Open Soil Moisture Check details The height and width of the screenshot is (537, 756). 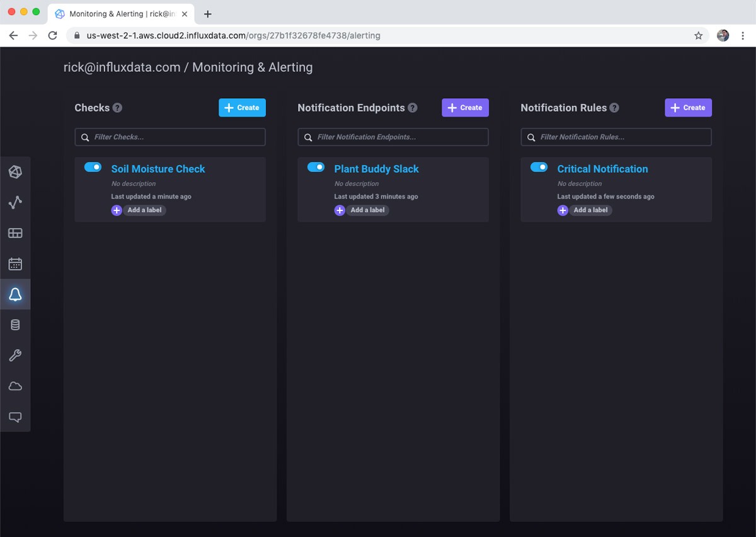158,169
